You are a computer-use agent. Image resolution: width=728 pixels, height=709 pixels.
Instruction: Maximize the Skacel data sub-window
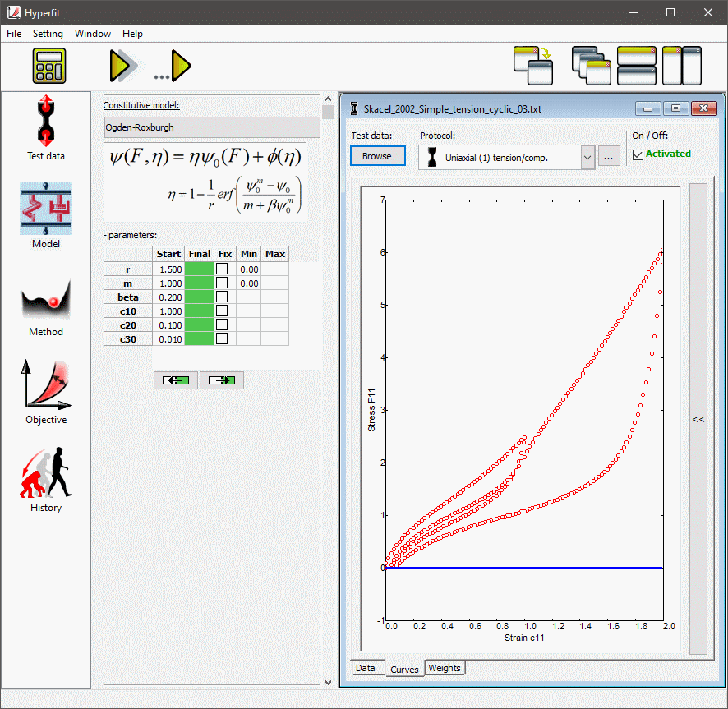point(675,108)
